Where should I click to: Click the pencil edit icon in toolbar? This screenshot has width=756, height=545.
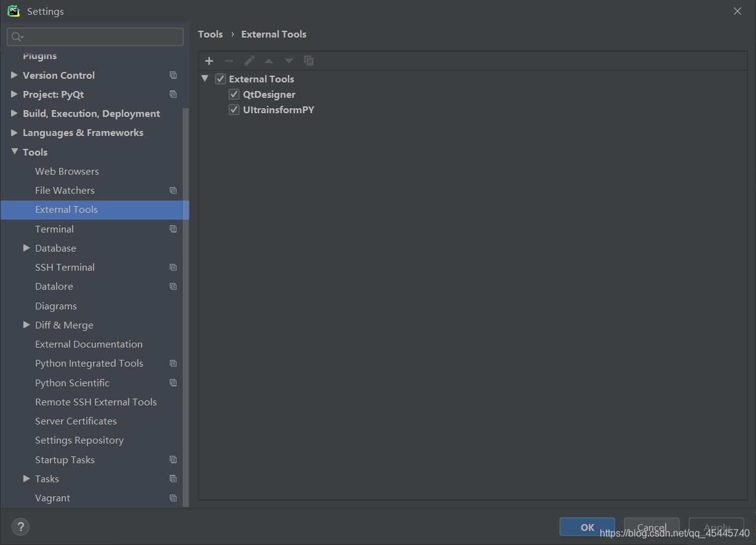pos(249,61)
